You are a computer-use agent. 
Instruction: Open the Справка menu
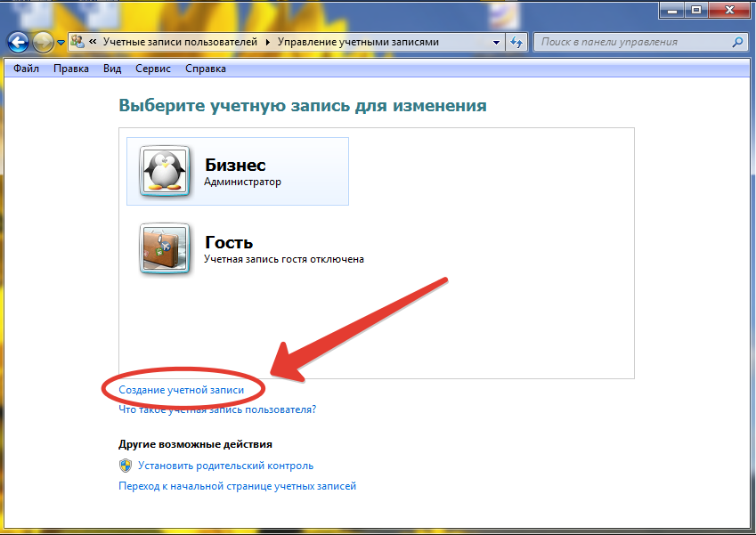(x=206, y=69)
